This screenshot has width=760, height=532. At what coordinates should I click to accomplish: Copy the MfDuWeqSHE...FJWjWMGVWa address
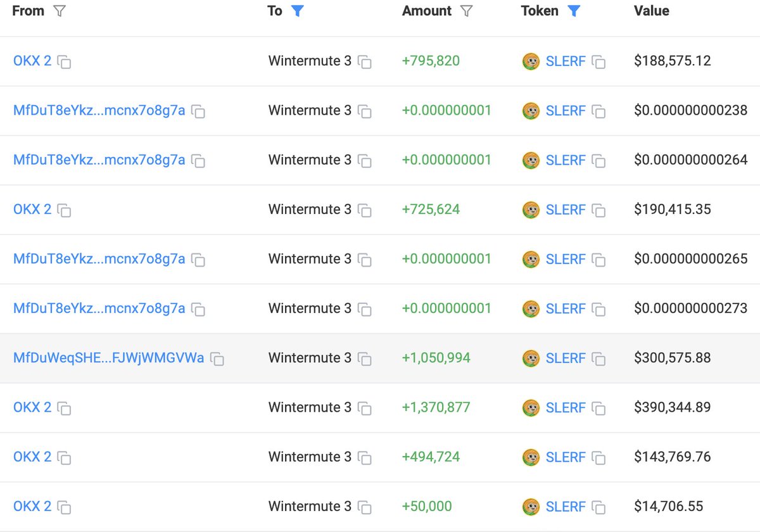(x=217, y=358)
